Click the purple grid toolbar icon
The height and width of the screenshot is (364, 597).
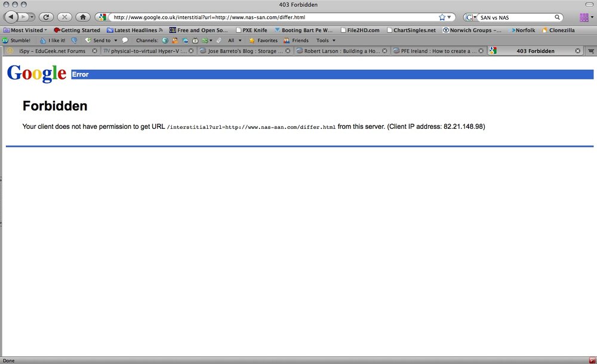[584, 17]
